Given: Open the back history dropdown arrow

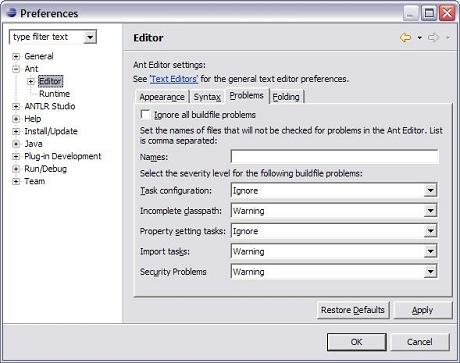Looking at the screenshot, I should coord(419,38).
